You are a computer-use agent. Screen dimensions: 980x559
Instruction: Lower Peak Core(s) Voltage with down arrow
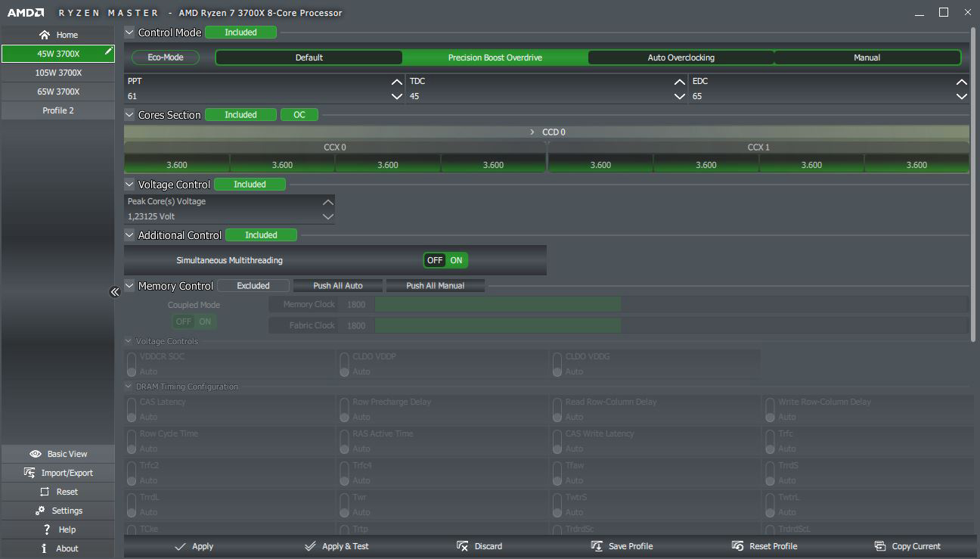(x=327, y=216)
